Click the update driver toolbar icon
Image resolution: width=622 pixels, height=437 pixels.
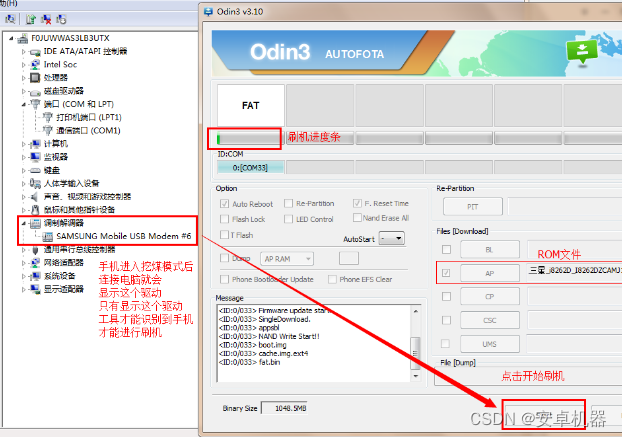point(31,19)
